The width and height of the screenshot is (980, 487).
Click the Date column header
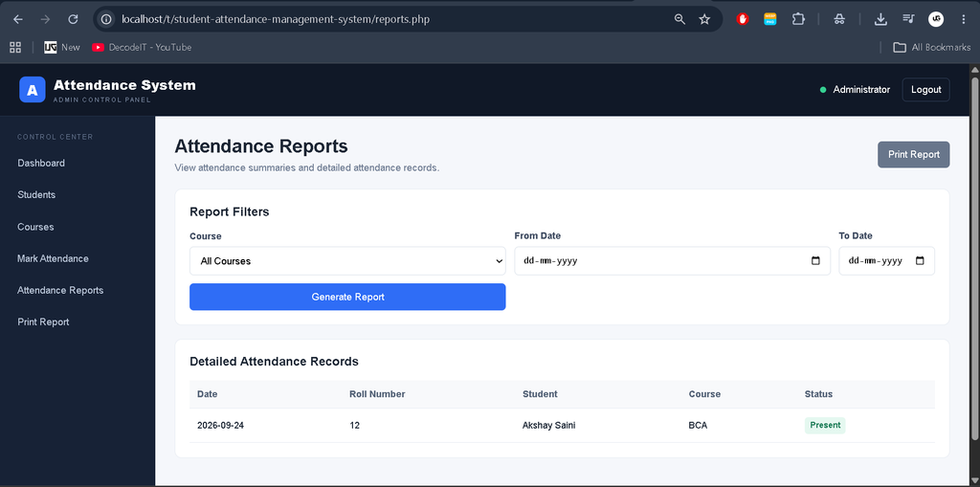[x=208, y=394]
